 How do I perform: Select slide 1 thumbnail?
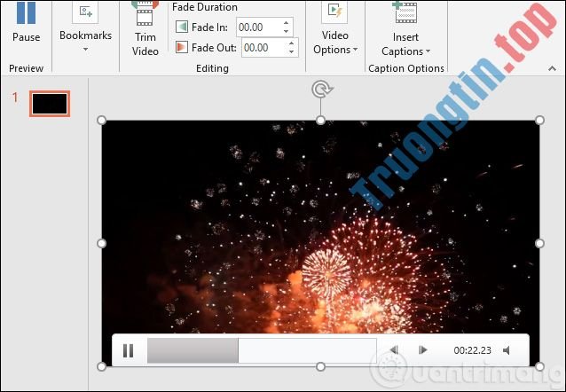click(x=50, y=104)
